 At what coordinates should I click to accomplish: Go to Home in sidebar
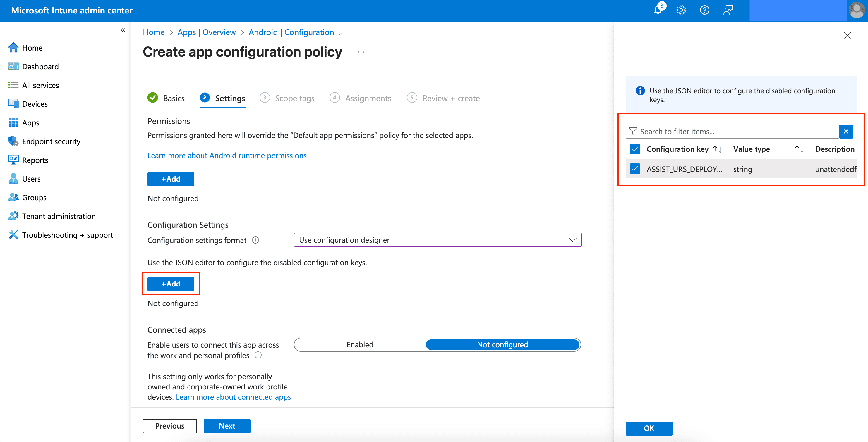tap(32, 48)
